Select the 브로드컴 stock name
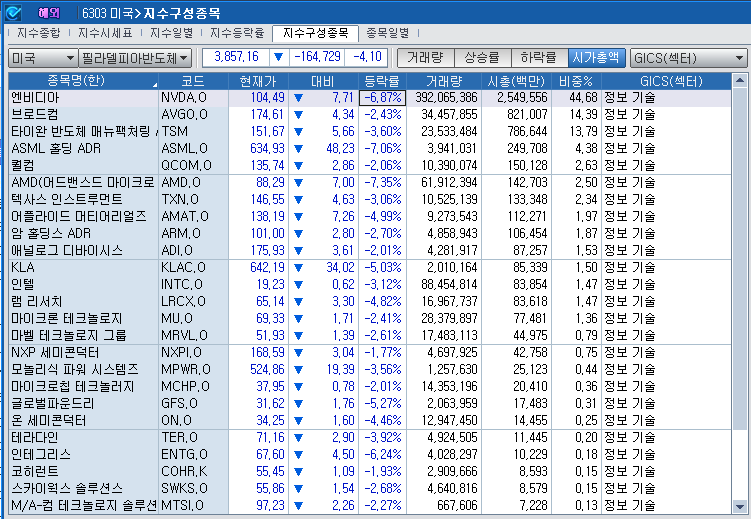 pyautogui.click(x=35, y=115)
